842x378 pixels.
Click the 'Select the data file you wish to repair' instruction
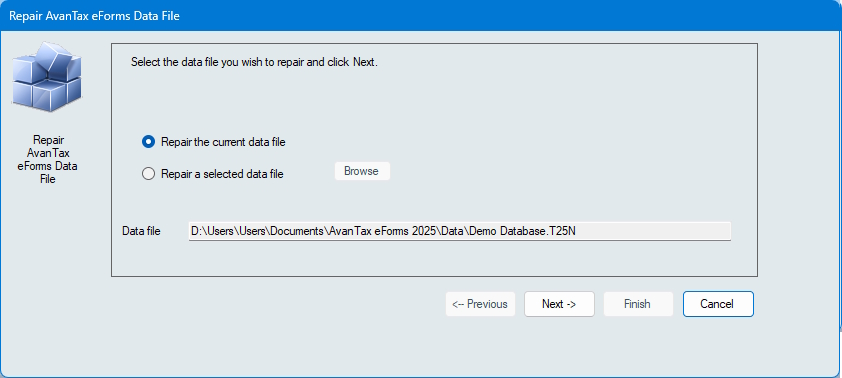tap(255, 62)
